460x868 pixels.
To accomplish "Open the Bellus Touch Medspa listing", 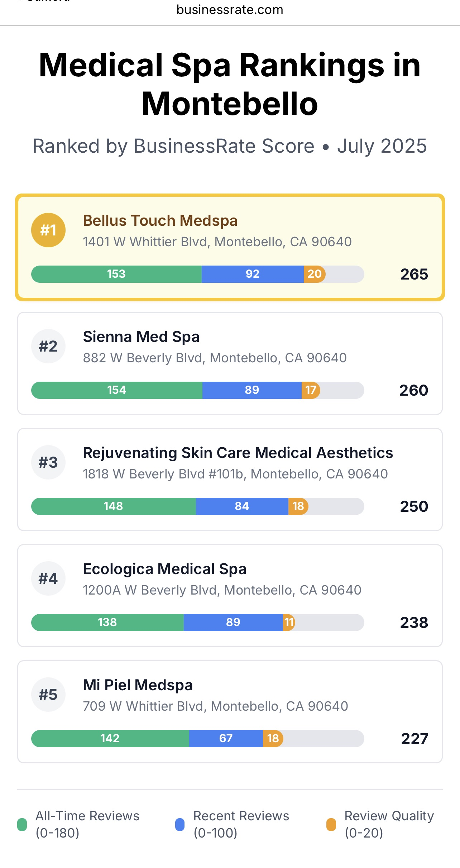I will 160,221.
